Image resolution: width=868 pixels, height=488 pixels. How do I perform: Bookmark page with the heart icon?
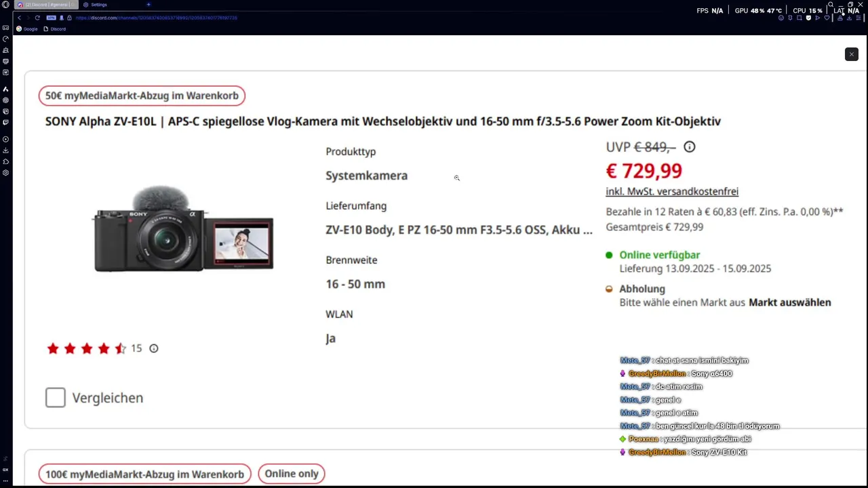(827, 18)
